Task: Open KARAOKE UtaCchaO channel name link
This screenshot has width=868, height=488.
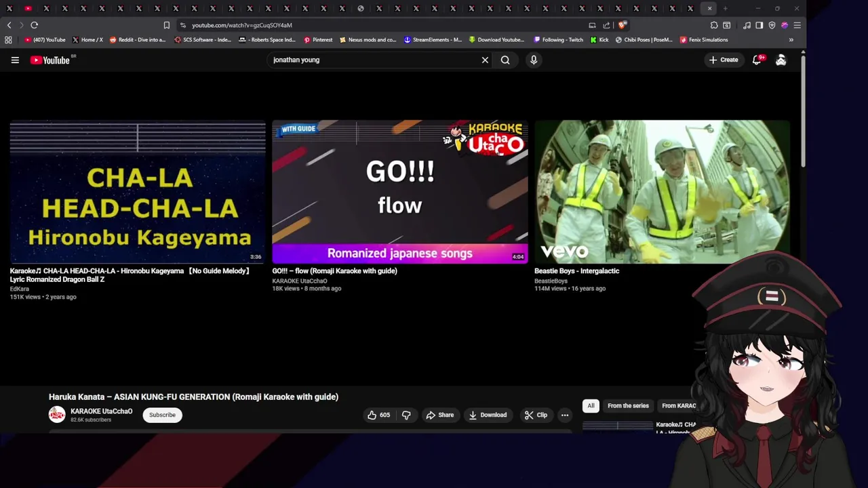Action: click(101, 411)
